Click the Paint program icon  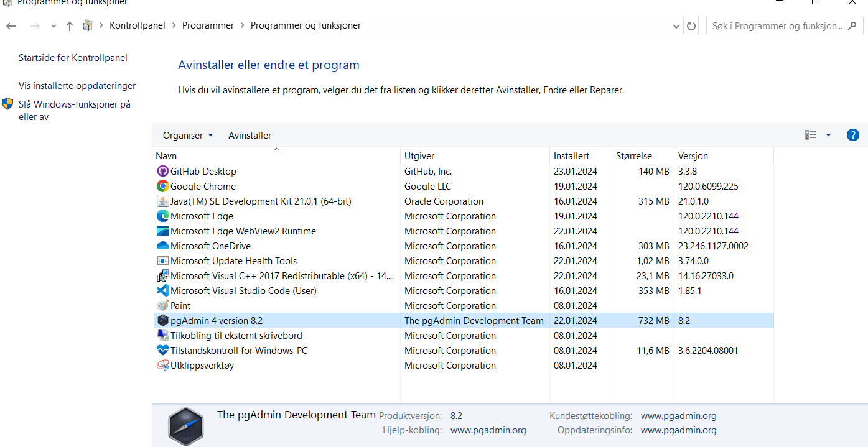(x=162, y=305)
